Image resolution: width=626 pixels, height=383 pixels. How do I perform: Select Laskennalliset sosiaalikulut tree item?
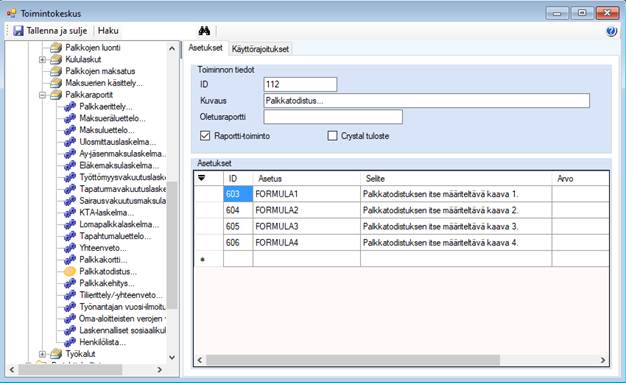pyautogui.click(x=122, y=331)
